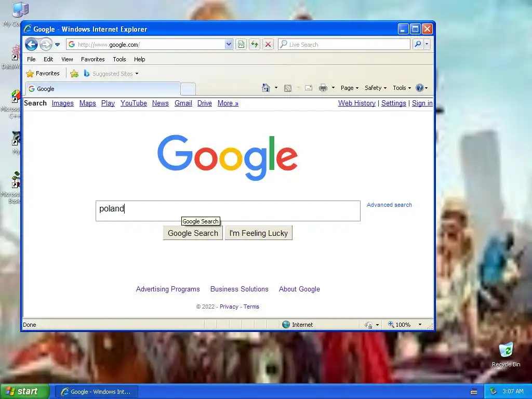Click the Home icon in the command bar
This screenshot has height=399, width=532.
(x=265, y=88)
